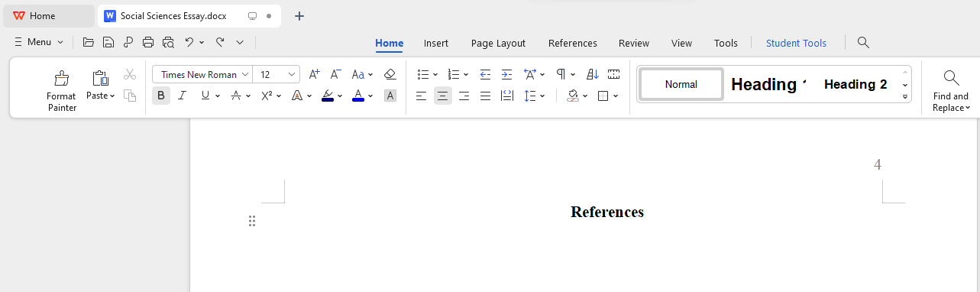The width and height of the screenshot is (980, 292).
Task: Switch to the Home window tab
Action: 49,15
